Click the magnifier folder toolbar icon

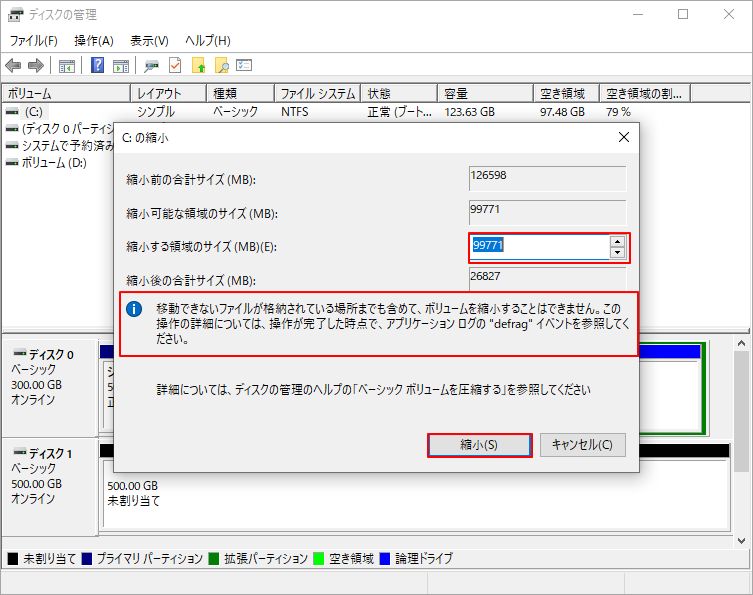(x=221, y=66)
